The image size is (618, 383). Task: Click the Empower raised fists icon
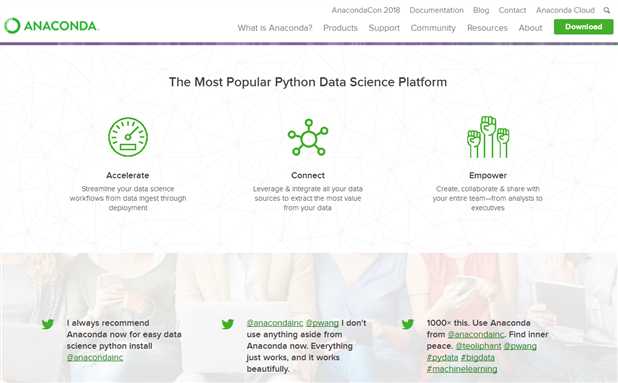point(488,137)
